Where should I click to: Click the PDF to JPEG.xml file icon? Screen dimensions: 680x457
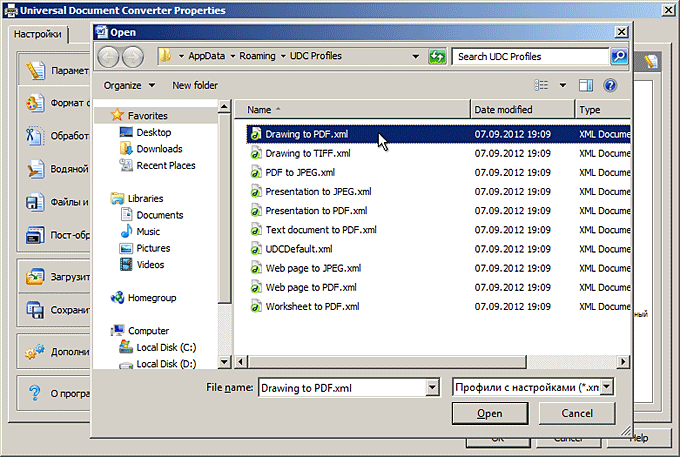click(256, 172)
